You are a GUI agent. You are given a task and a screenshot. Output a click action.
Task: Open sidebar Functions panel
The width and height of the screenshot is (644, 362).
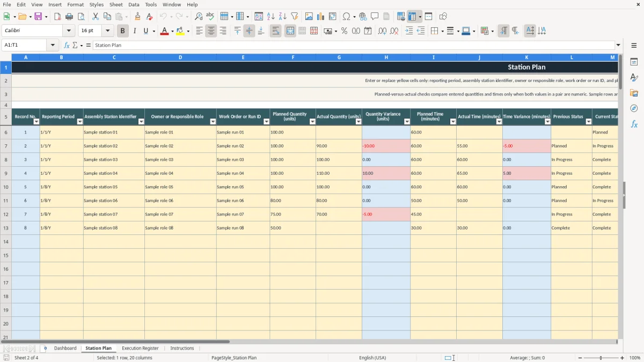point(634,124)
